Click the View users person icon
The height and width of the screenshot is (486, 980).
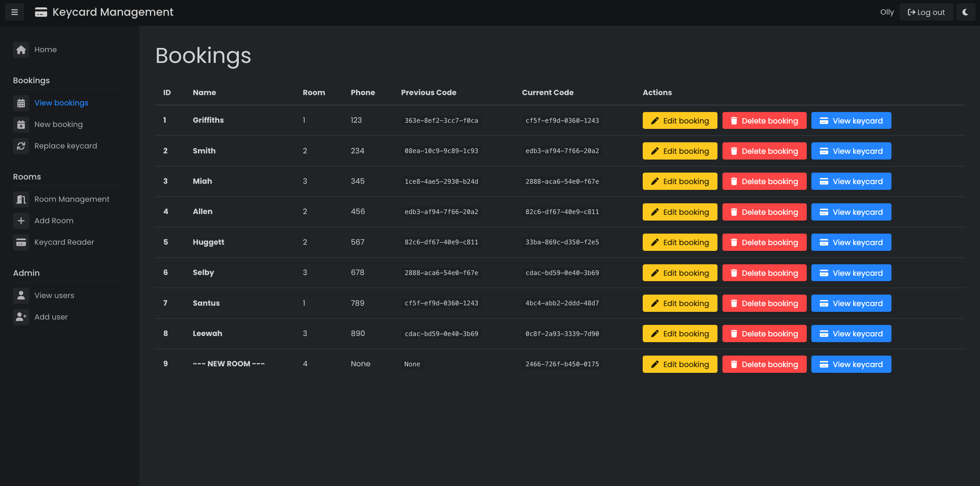point(21,295)
